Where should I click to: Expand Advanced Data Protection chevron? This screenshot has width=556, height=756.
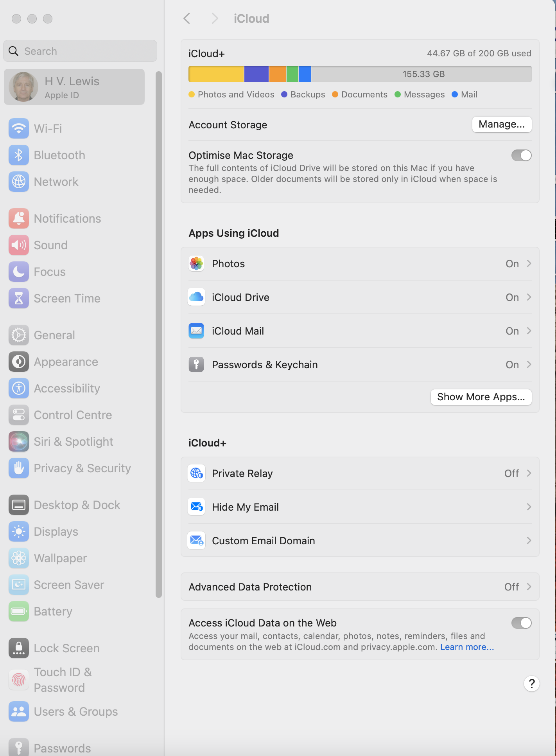[529, 587]
